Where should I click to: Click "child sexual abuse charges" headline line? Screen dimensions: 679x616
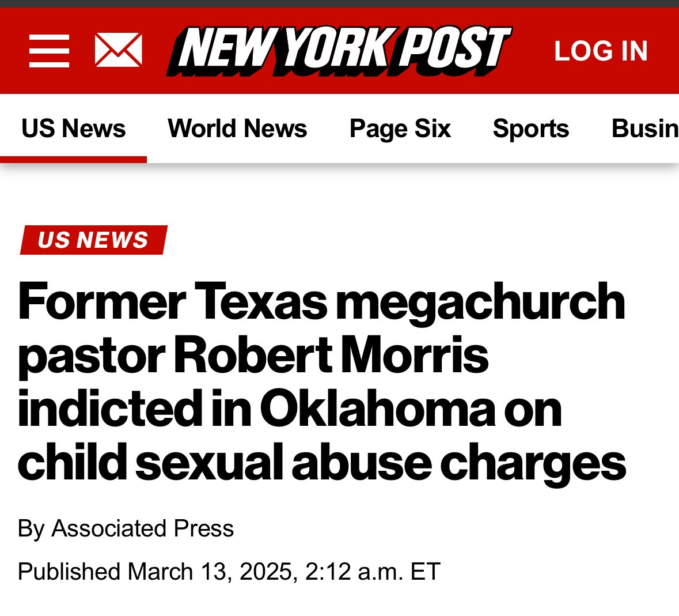coord(321,462)
